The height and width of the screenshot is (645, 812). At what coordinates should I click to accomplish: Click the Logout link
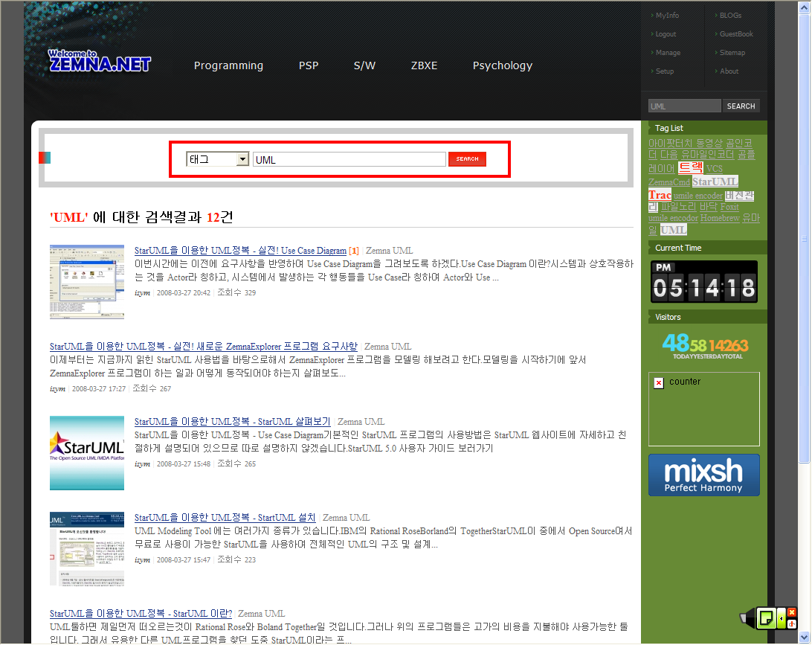coord(666,34)
